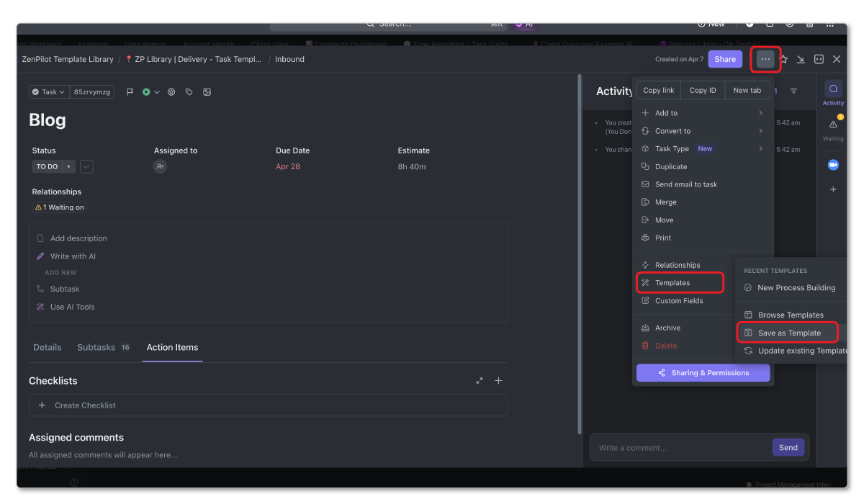Favorite the task using the star
The image size is (864, 504).
point(784,59)
